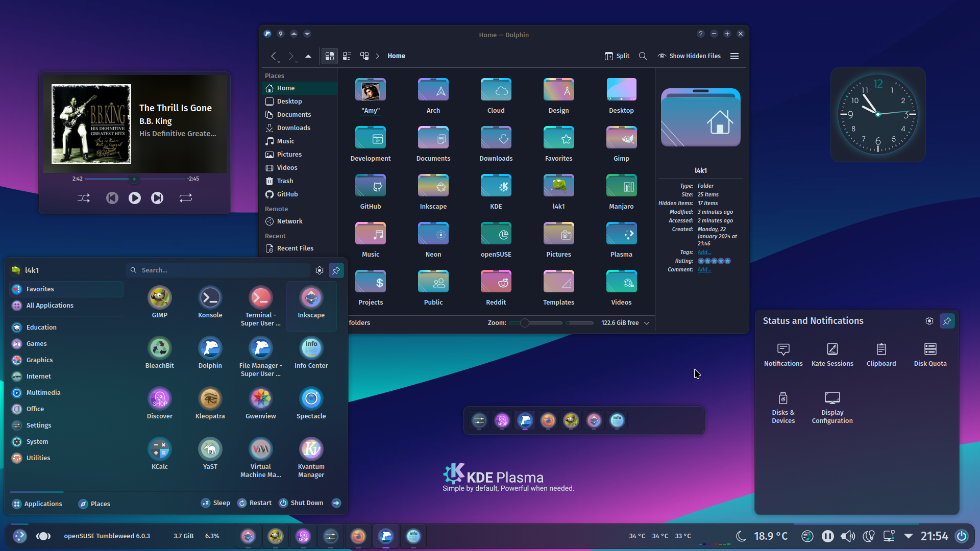The image size is (980, 551).
Task: Launch Discover software shop
Action: 159,404
